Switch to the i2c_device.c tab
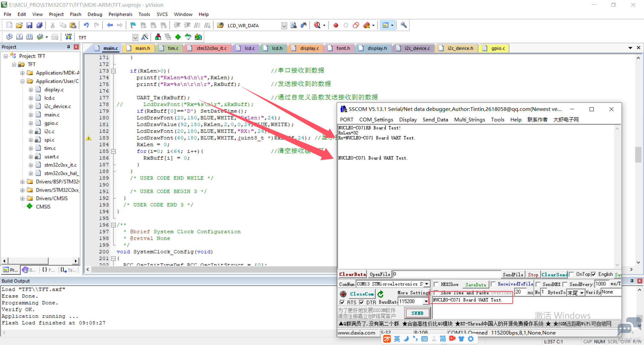Screen dimensions: 644x345 [414, 48]
